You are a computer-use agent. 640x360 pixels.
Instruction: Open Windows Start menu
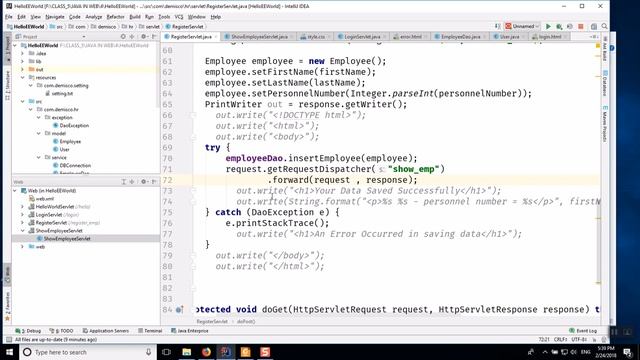tap(9, 352)
